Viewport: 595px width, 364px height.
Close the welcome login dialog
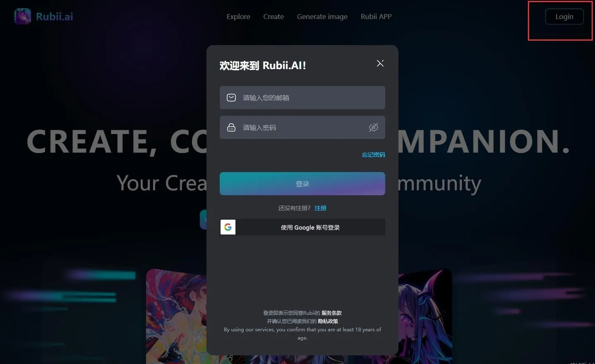(380, 63)
